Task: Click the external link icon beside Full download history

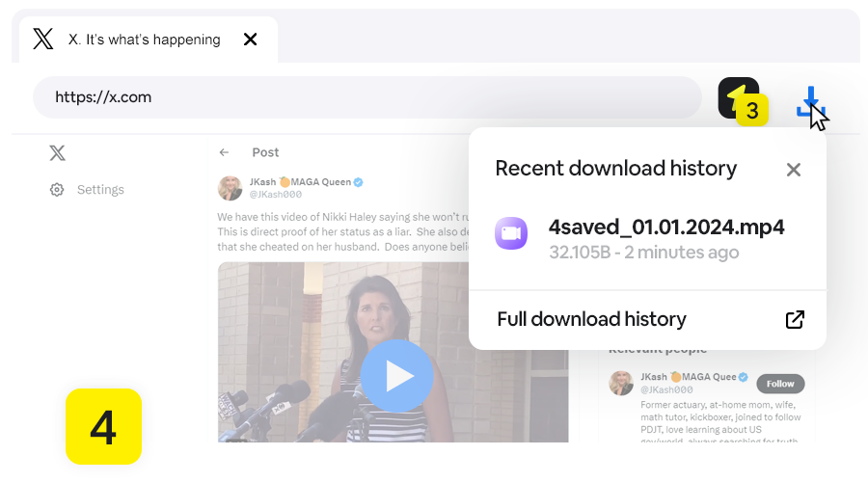Action: tap(795, 320)
